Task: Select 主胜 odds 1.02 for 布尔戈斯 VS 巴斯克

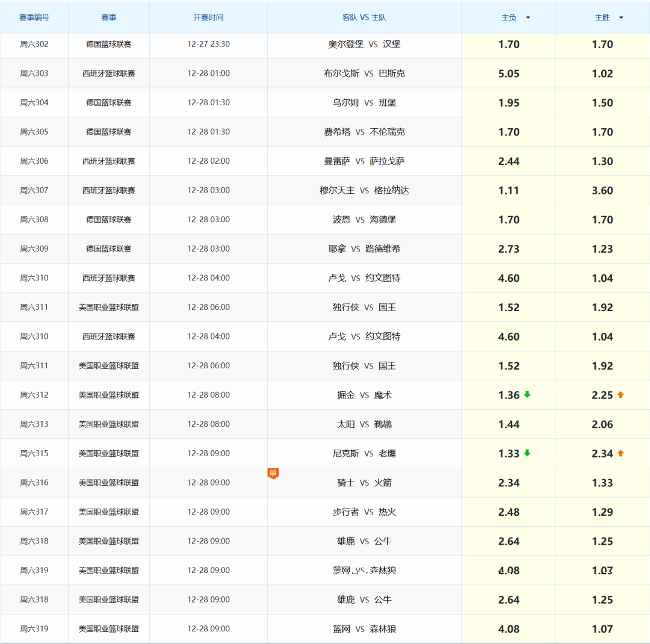Action: tap(602, 73)
